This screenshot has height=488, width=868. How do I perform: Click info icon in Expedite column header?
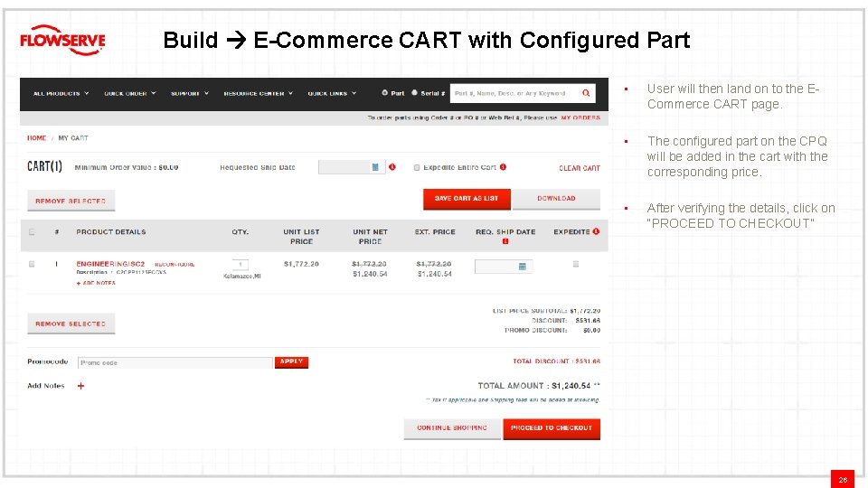pyautogui.click(x=596, y=231)
